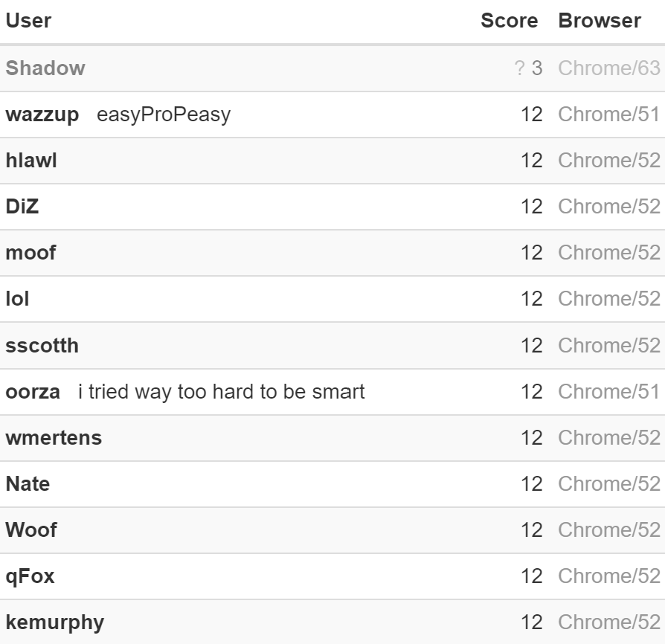Select sscotth in the list
665x644 pixels.
(42, 346)
